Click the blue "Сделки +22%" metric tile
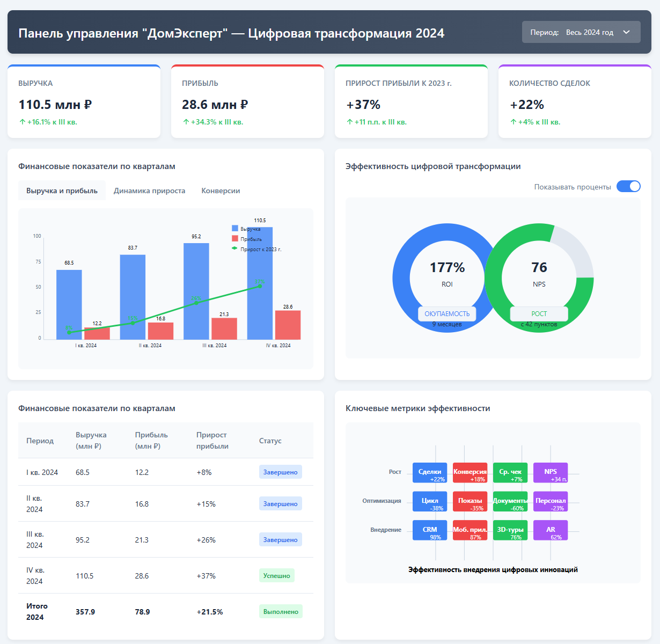Screen dimensions: 660x644 (430, 473)
